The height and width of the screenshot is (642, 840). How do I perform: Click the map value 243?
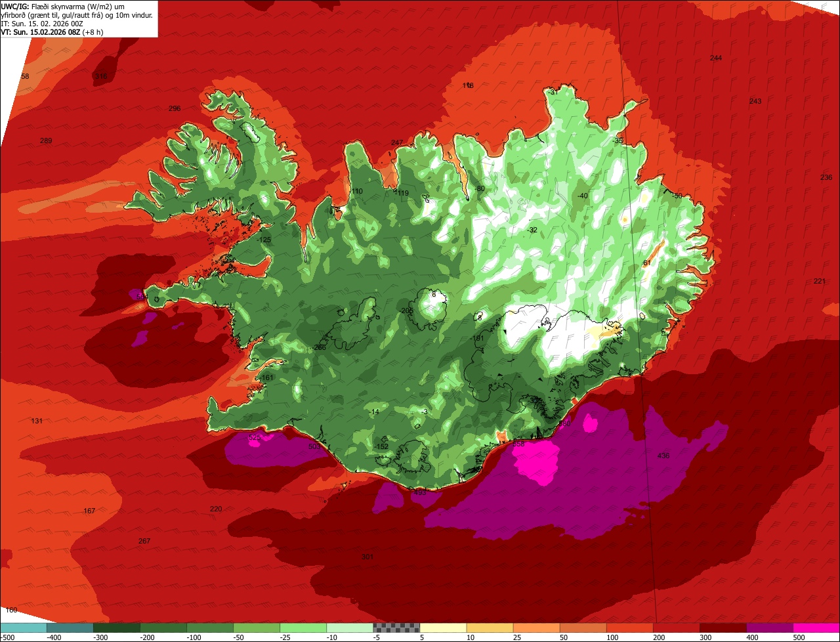755,100
